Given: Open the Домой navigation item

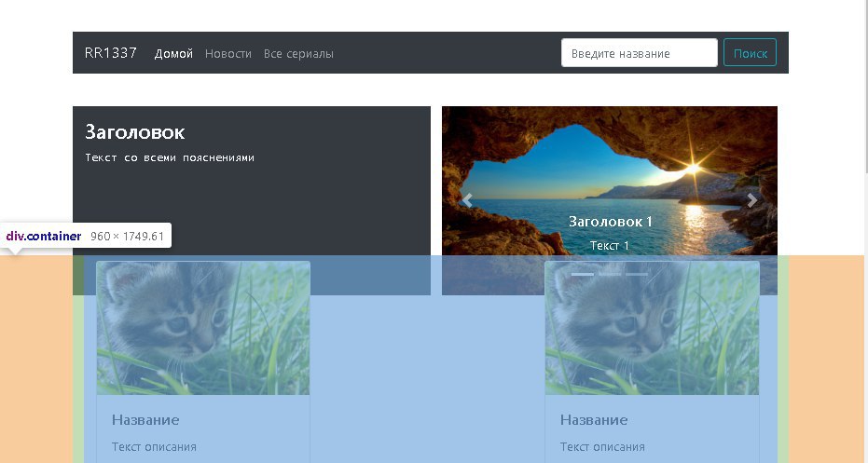Looking at the screenshot, I should point(173,54).
